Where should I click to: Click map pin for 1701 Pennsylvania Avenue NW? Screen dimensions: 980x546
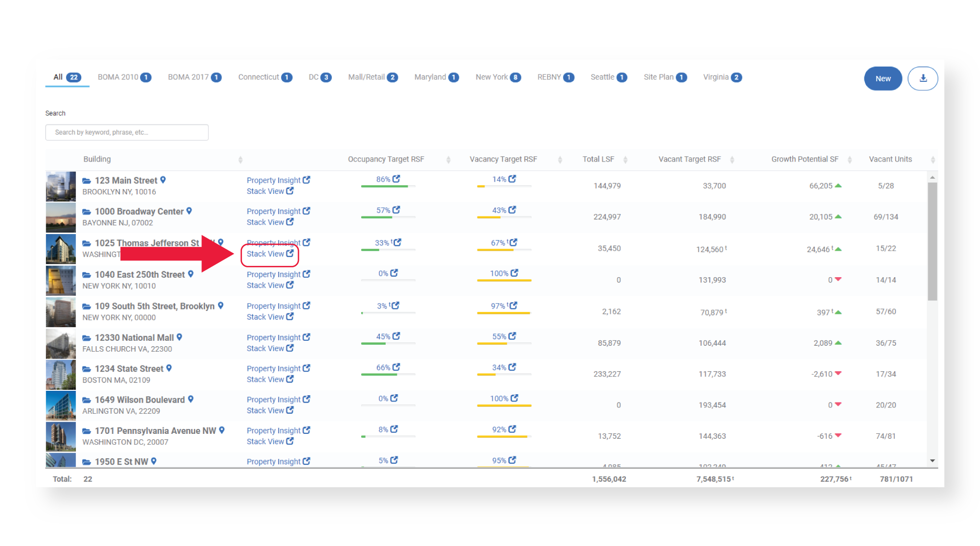point(221,430)
